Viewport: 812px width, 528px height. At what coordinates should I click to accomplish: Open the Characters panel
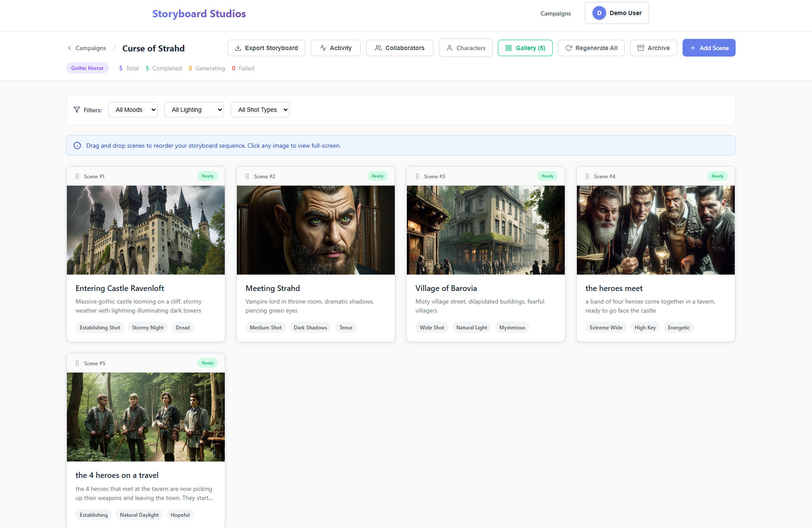[466, 48]
